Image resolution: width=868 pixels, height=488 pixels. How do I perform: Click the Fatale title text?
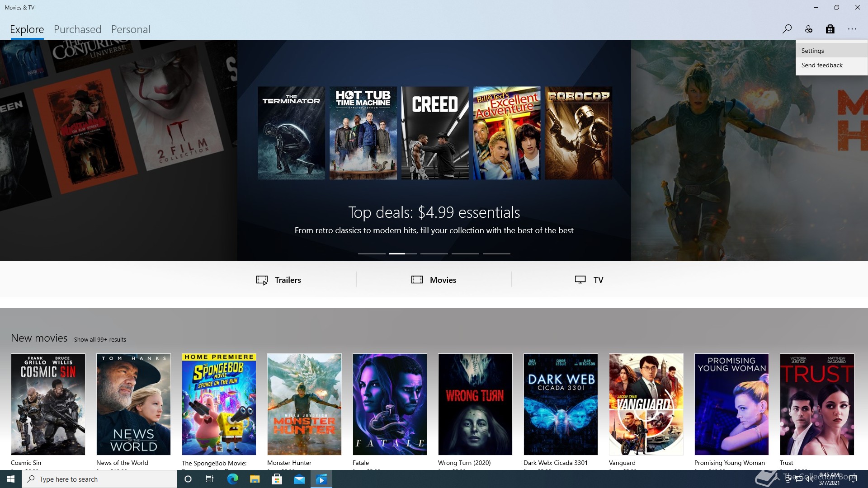pyautogui.click(x=361, y=463)
